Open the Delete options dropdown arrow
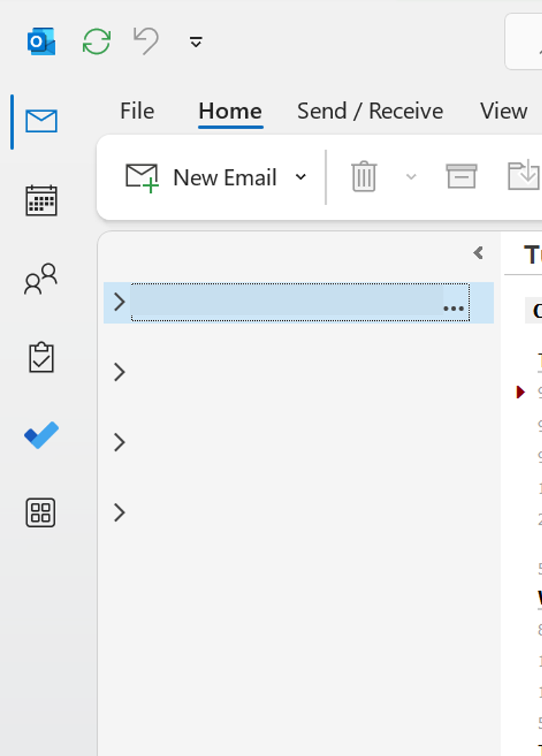The height and width of the screenshot is (756, 542). click(x=411, y=177)
